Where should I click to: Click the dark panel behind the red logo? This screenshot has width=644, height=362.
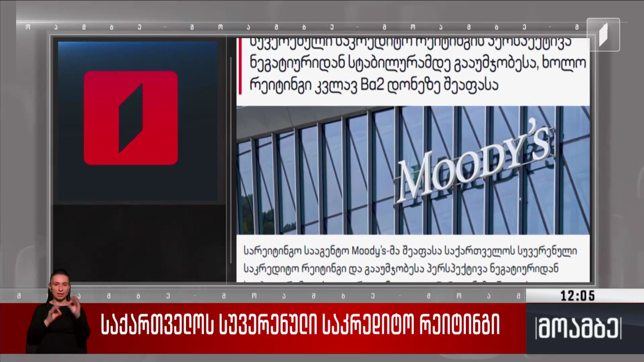[138, 121]
